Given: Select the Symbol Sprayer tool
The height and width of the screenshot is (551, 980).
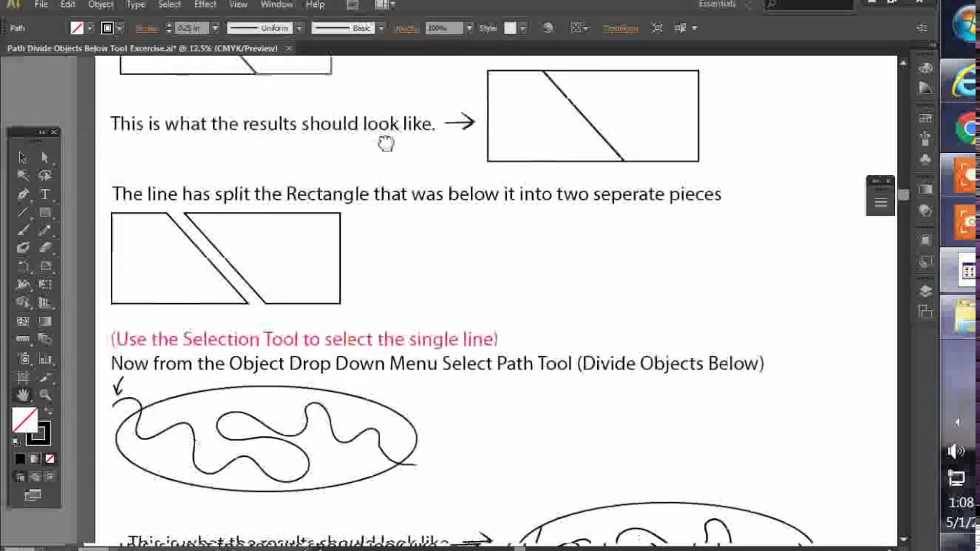Looking at the screenshot, I should tap(23, 358).
